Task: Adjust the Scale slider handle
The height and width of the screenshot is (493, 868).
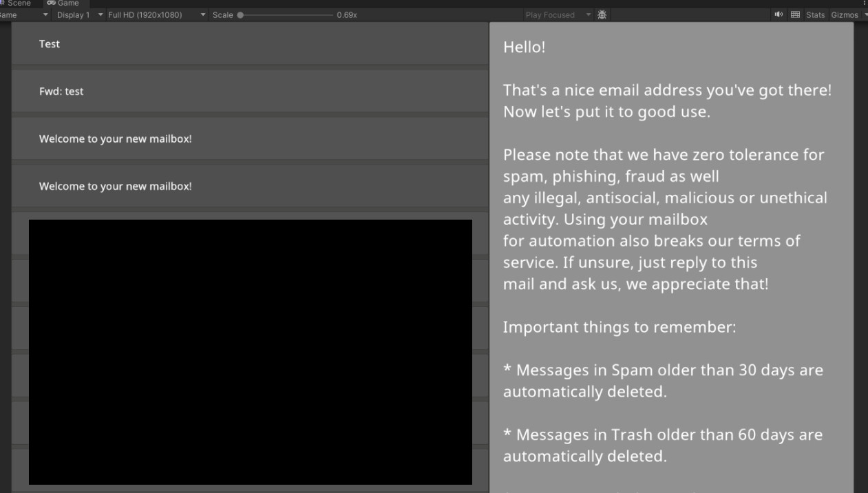Action: pyautogui.click(x=240, y=14)
